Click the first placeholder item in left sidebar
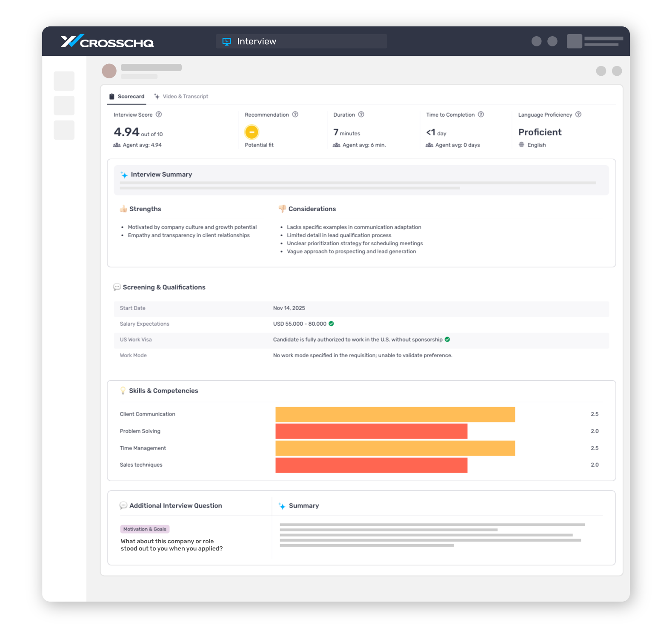 coord(64,81)
